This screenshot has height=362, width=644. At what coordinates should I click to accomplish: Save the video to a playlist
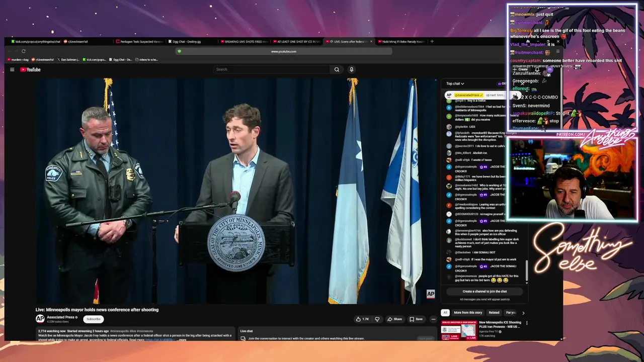tap(416, 319)
